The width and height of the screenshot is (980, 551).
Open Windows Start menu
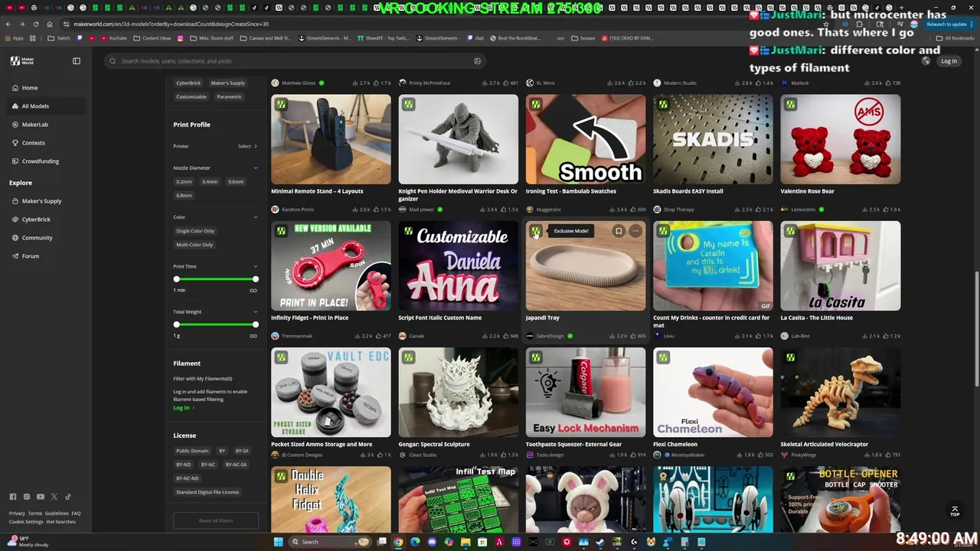pos(279,542)
